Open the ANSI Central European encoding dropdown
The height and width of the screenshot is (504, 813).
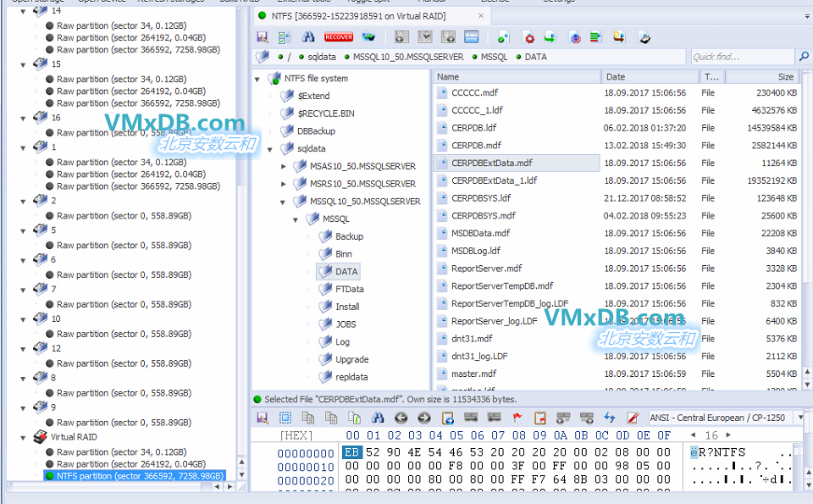tap(800, 418)
